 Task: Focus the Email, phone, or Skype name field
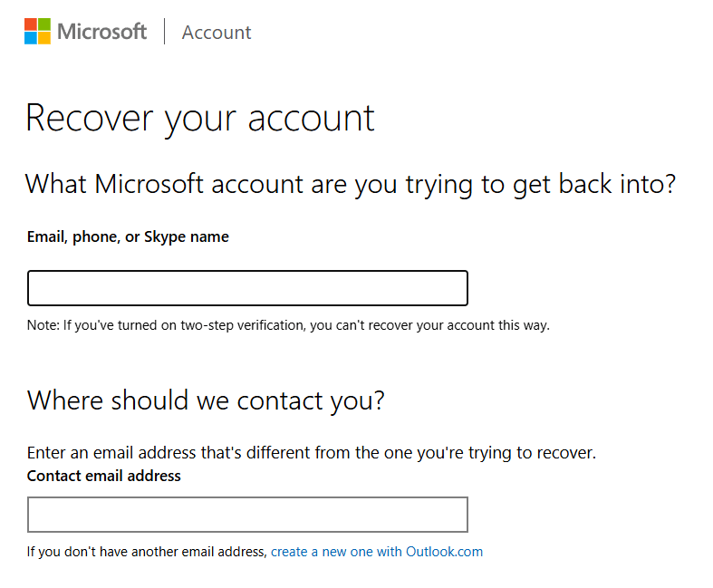[247, 288]
